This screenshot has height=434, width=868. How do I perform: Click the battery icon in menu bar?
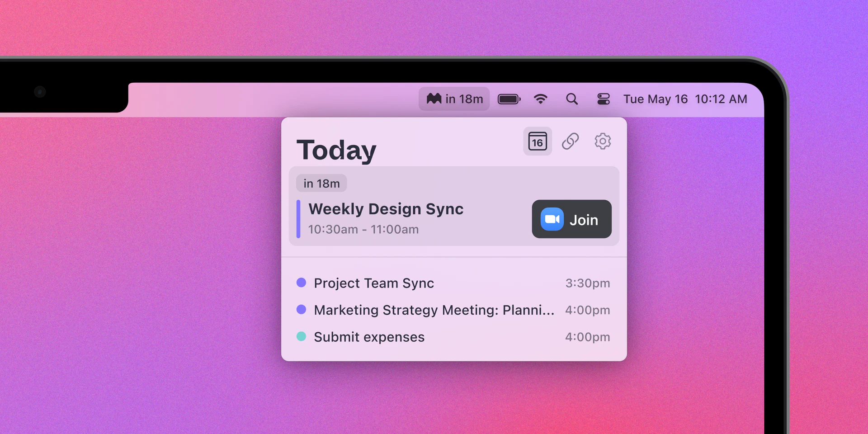click(509, 99)
